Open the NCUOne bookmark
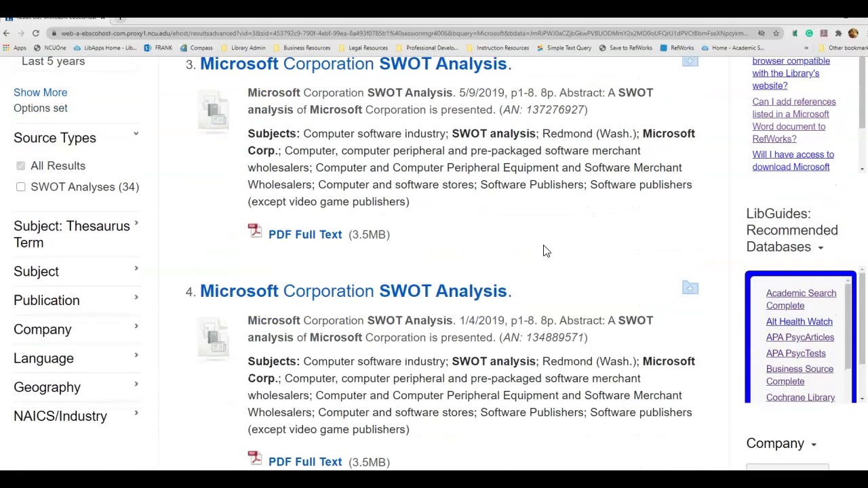This screenshot has width=868, height=488. [x=50, y=48]
